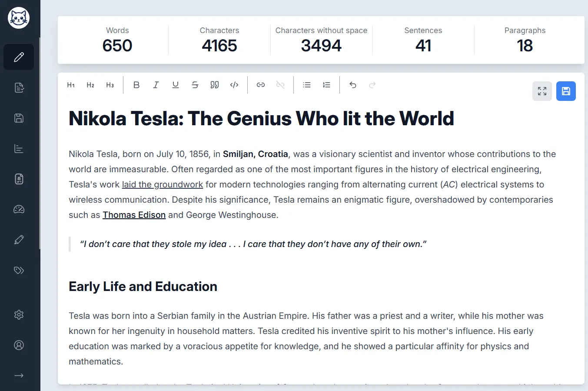Open the Thomas Edison link
The image size is (588, 391).
[x=134, y=215]
